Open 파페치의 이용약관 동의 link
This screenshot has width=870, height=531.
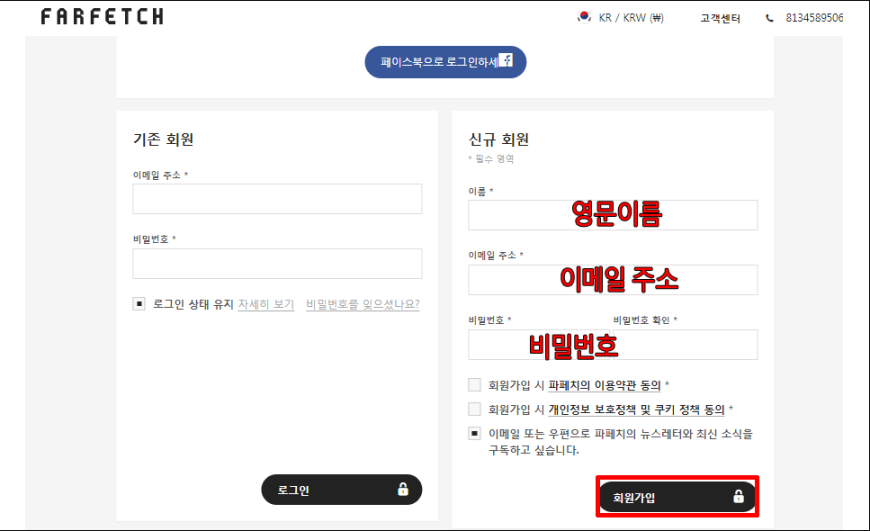point(604,385)
